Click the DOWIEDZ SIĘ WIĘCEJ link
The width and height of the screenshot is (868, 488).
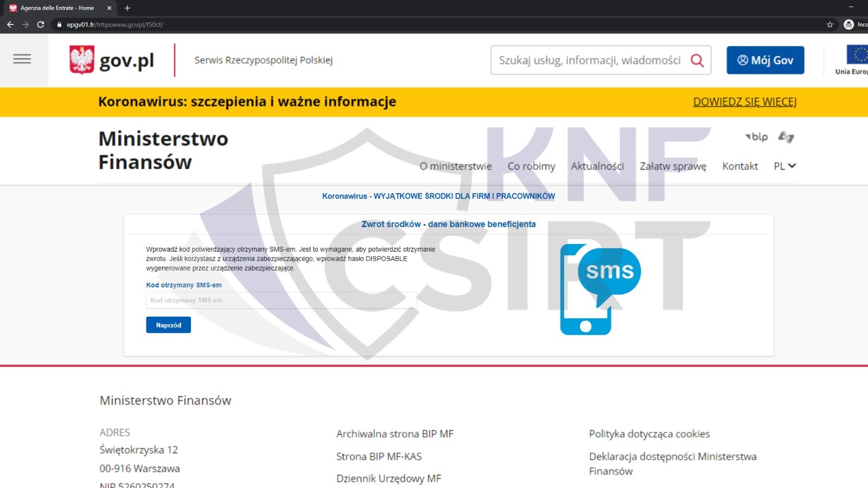745,101
